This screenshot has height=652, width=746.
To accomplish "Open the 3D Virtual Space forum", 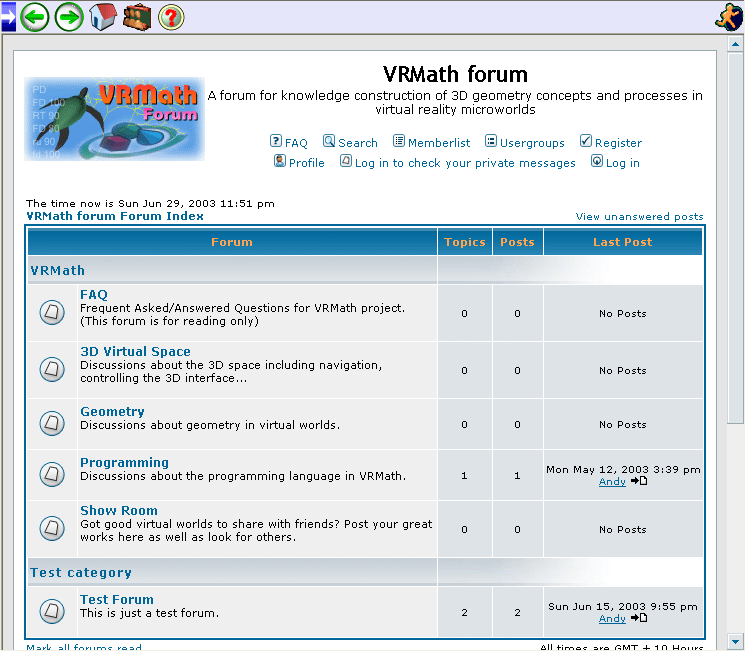I will coord(135,352).
